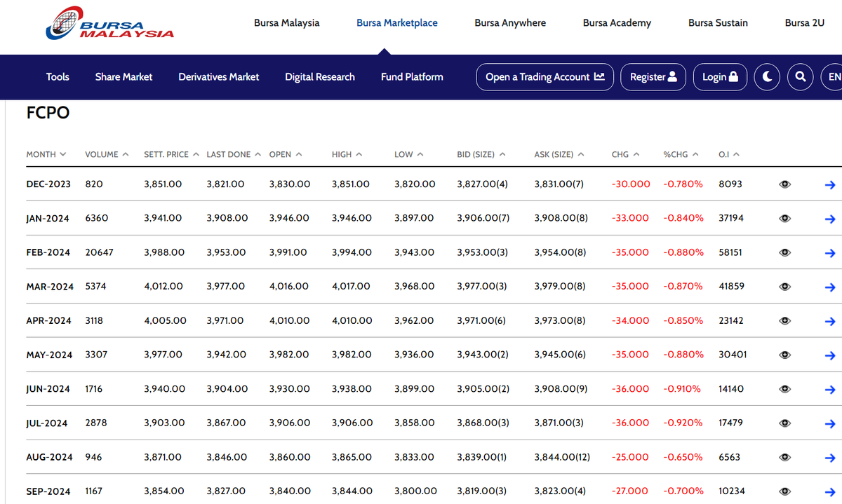Open JUN-2024 details with blue arrow
Screen dimensions: 842x504
coord(830,390)
